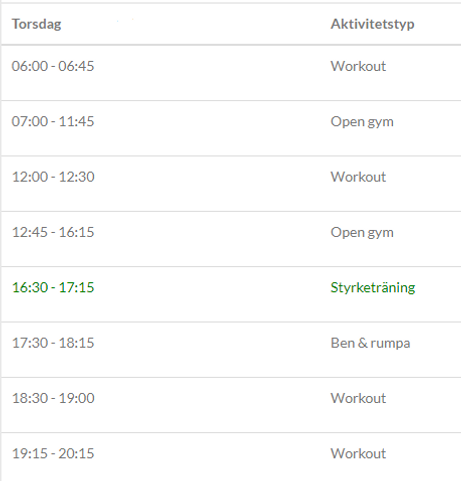Click the empty middle area of Styrketräning row

point(212,294)
